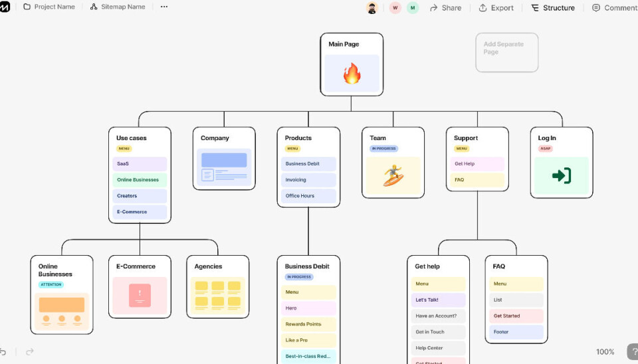Click the app logo in top-left corner
This screenshot has width=638, height=364.
point(5,7)
